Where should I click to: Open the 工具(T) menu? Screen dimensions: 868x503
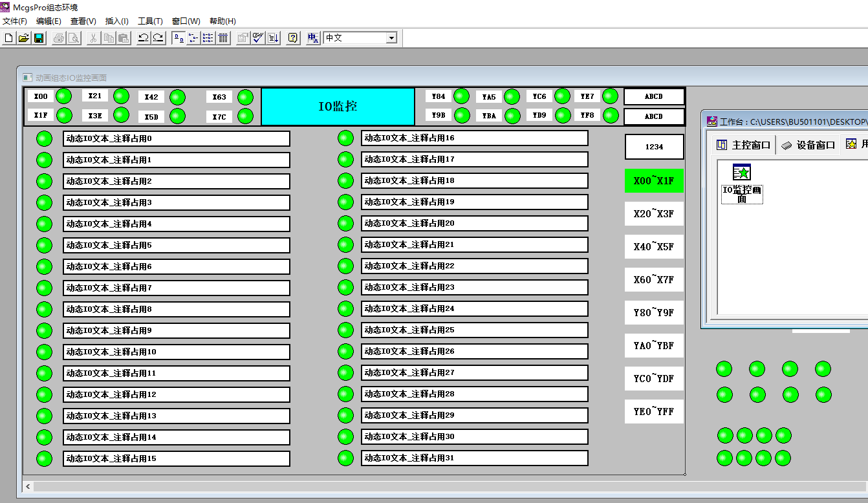pos(150,21)
